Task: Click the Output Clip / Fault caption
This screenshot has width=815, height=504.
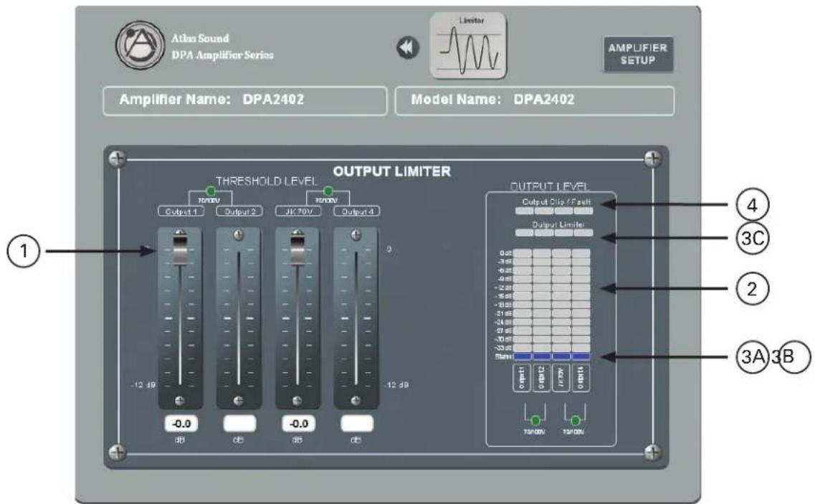Action: click(x=557, y=201)
